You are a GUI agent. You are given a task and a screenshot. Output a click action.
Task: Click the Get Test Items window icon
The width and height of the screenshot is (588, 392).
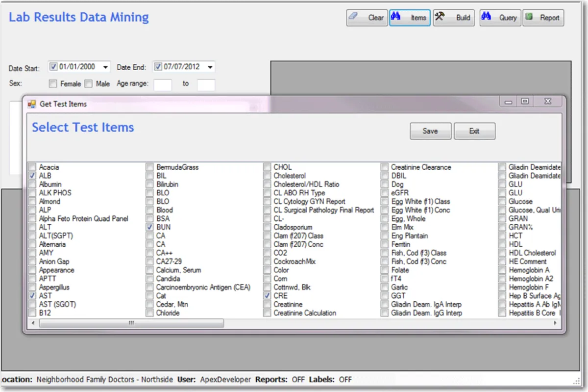tap(32, 104)
